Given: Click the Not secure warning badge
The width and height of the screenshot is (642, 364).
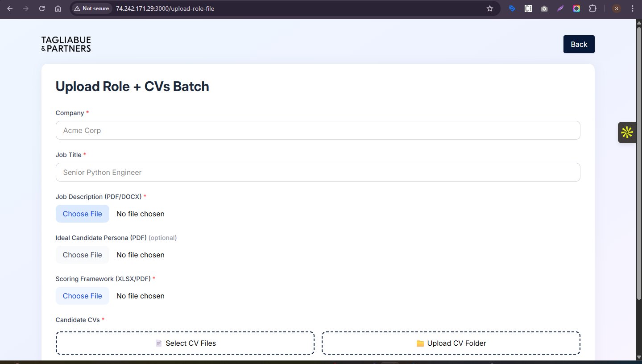Looking at the screenshot, I should [91, 8].
